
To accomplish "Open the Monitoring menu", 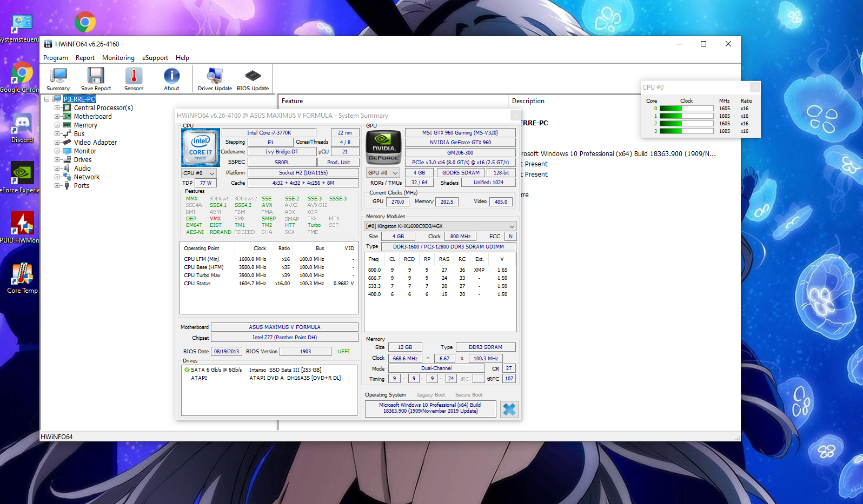I will point(118,58).
